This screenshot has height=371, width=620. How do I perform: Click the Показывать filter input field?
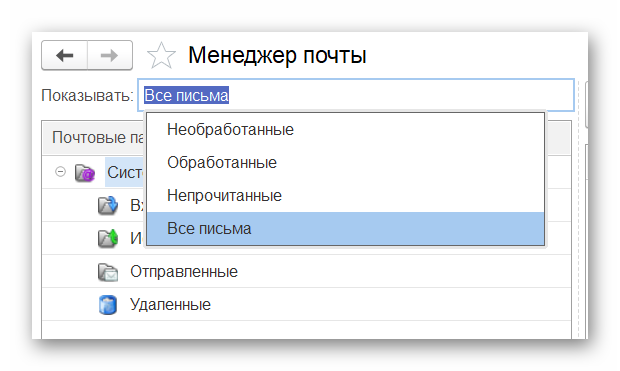coord(355,95)
